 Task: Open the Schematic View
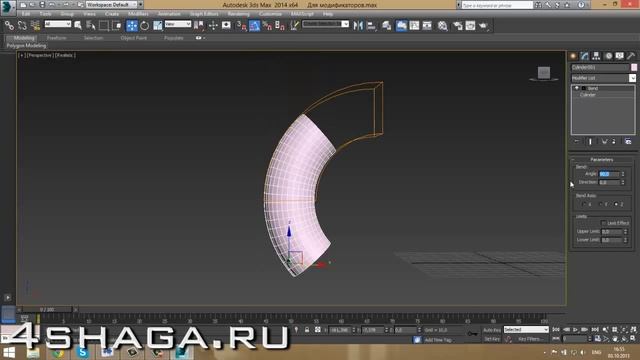pos(427,26)
